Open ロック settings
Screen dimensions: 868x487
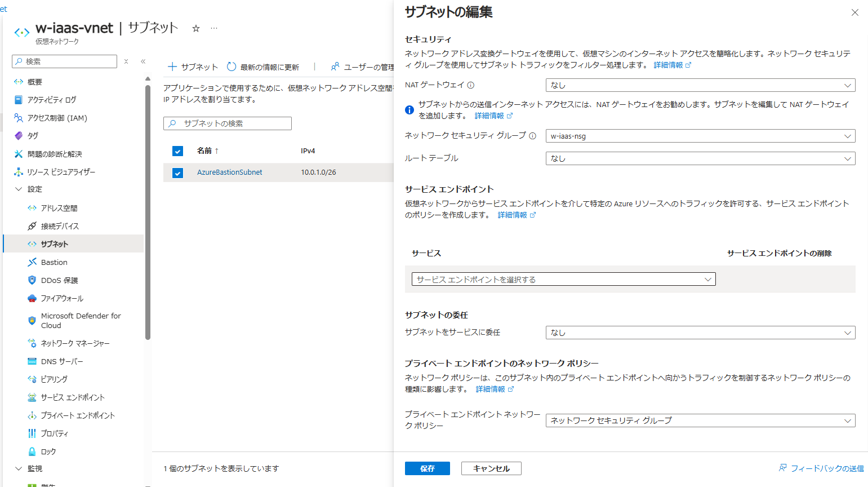click(48, 451)
